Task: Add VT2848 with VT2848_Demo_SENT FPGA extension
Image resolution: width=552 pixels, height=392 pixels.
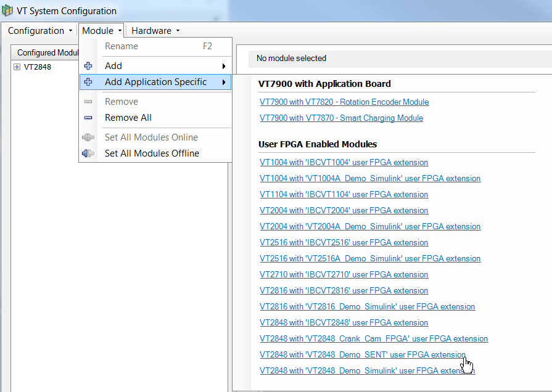Action: pyautogui.click(x=363, y=355)
